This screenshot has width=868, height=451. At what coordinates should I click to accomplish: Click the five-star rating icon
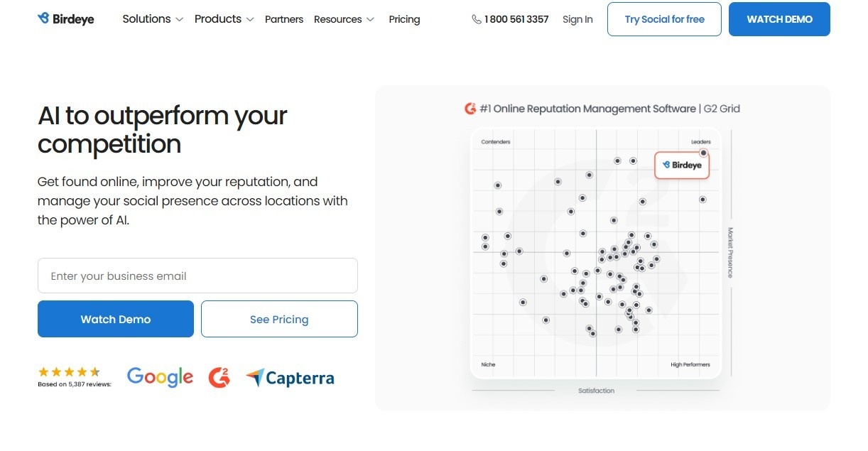tap(69, 371)
